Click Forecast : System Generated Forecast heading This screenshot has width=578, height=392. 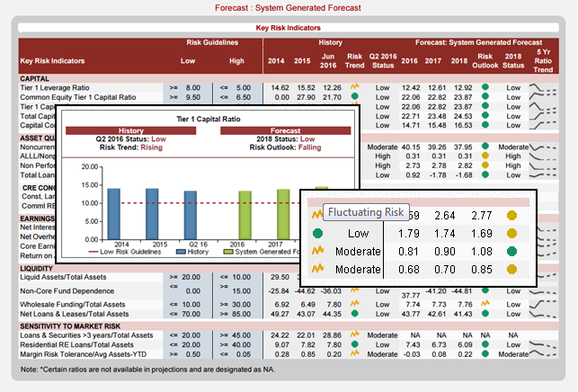pos(288,8)
